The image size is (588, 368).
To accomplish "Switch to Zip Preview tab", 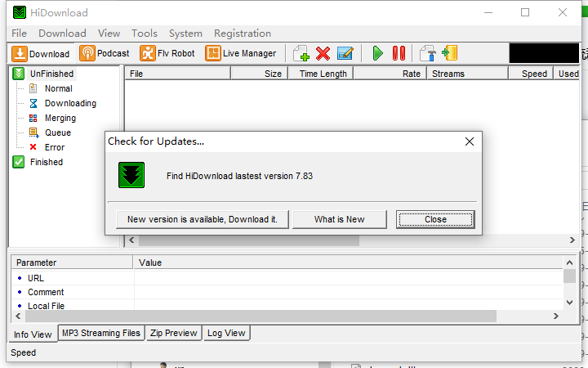I will (174, 333).
